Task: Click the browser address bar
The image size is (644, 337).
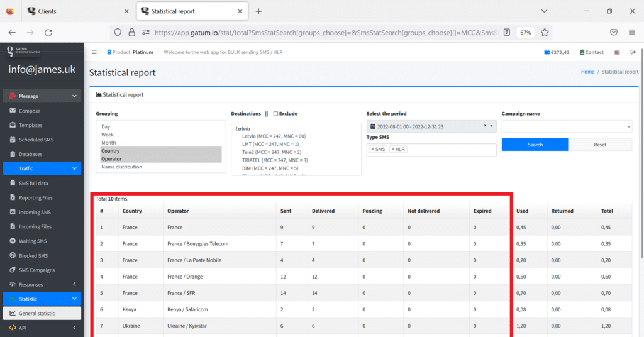Action: pyautogui.click(x=326, y=33)
